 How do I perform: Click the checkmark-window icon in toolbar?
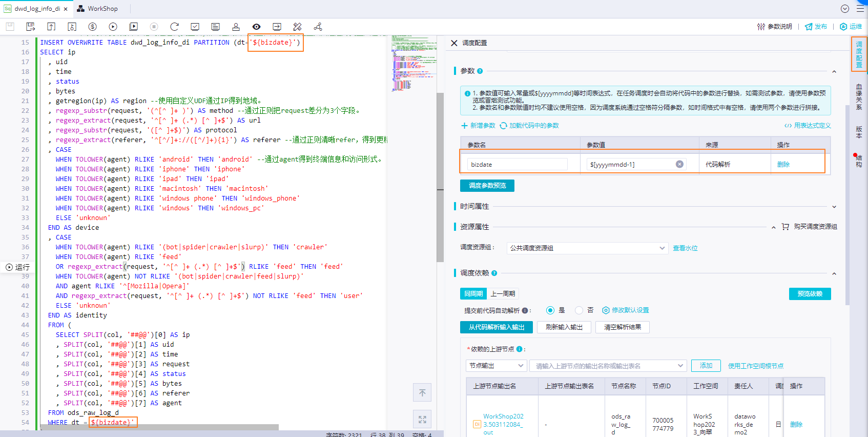195,27
